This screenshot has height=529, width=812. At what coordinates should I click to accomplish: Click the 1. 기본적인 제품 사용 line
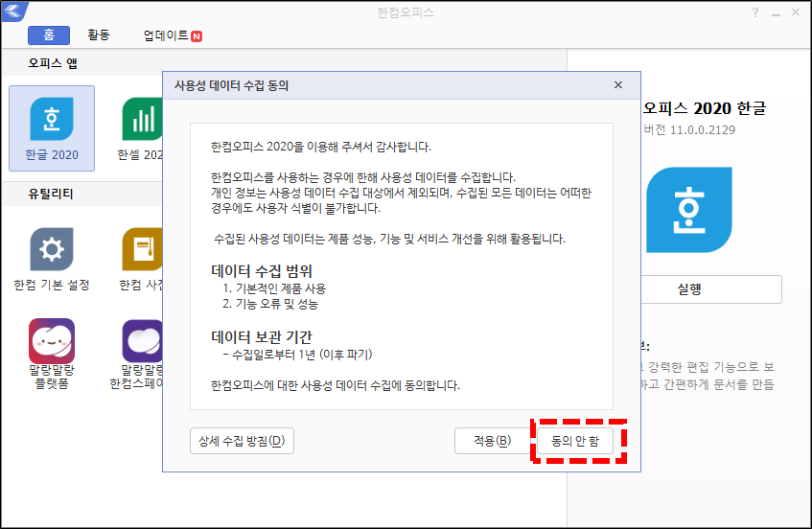pos(274,288)
